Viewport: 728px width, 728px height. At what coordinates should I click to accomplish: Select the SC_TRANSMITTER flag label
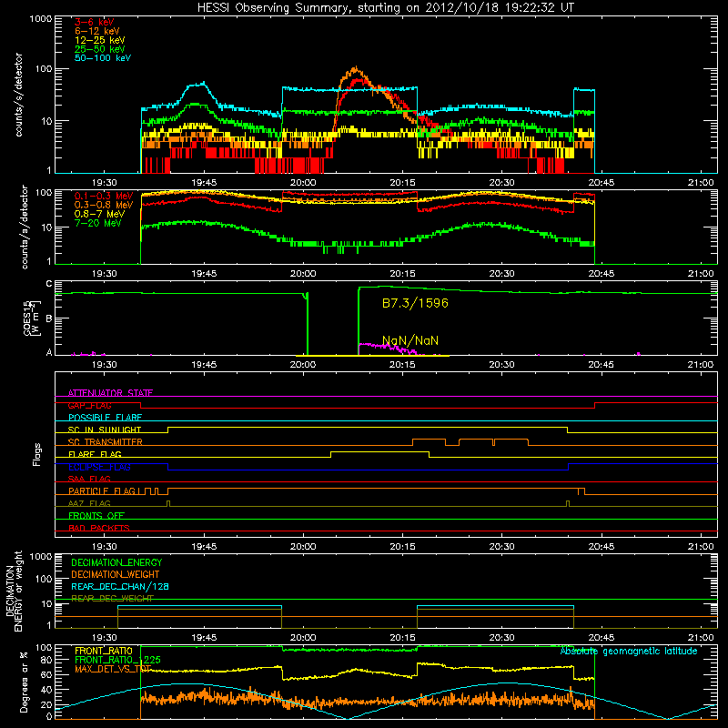tap(106, 442)
